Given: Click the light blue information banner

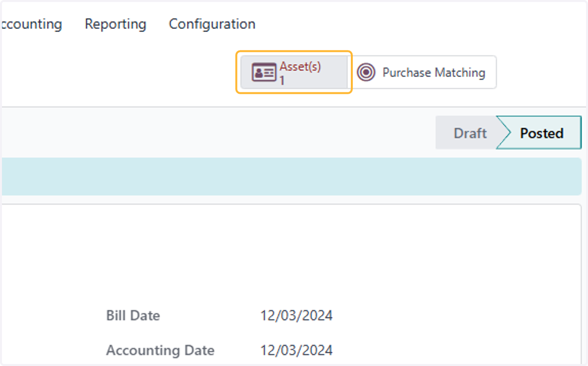Looking at the screenshot, I should click(291, 177).
